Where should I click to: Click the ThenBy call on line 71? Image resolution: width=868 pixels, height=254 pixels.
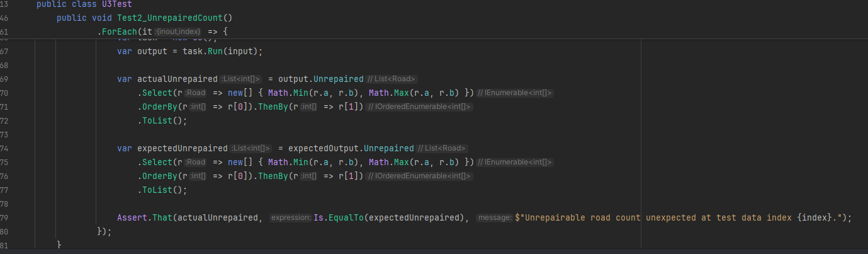pyautogui.click(x=273, y=107)
